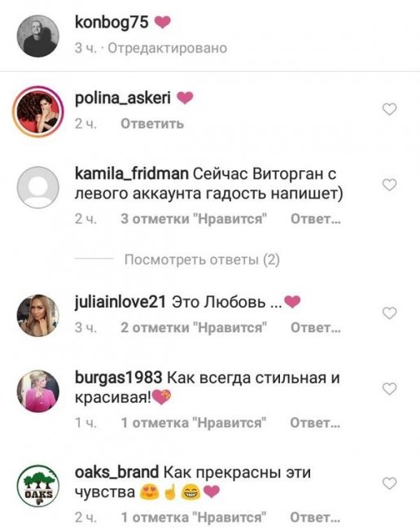Open konbog75's profile picture
Screen dimensions: 420x529
[38, 36]
